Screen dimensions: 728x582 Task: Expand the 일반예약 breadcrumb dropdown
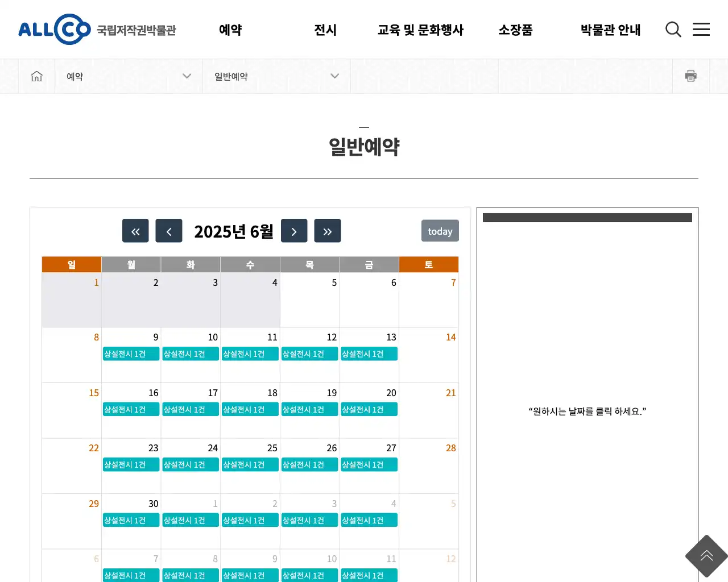[276, 76]
